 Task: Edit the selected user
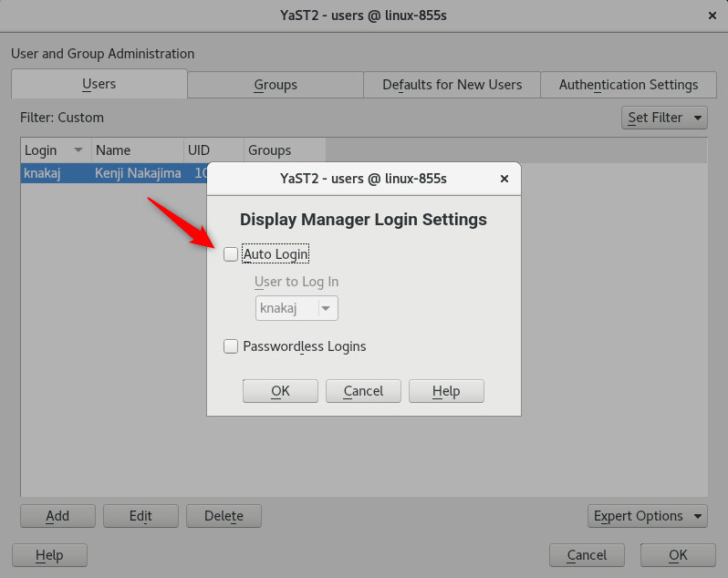pyautogui.click(x=140, y=516)
